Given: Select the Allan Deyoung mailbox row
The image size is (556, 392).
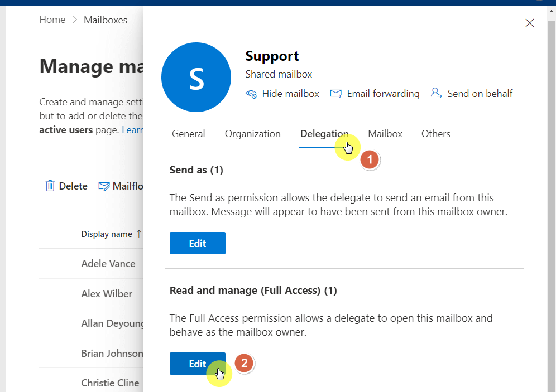Looking at the screenshot, I should coord(91,323).
